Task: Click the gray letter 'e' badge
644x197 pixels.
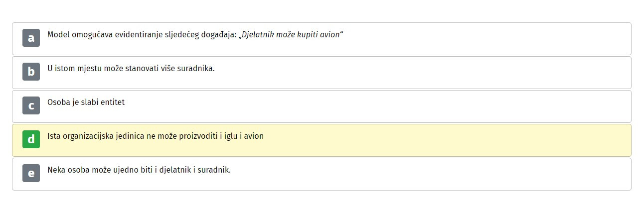Action: point(31,173)
